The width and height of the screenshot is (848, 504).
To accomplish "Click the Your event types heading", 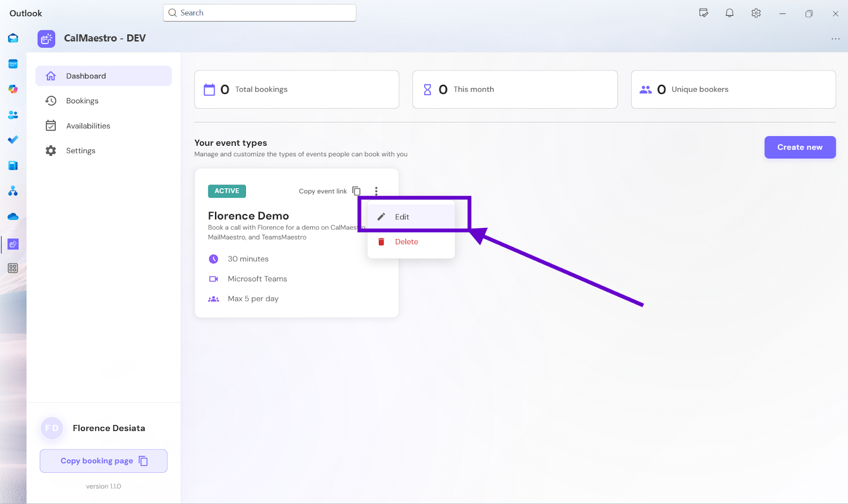I will (231, 143).
